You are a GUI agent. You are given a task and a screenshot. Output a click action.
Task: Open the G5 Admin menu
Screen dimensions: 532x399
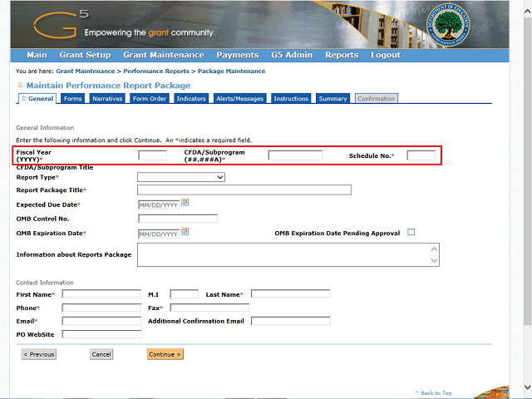pyautogui.click(x=292, y=55)
